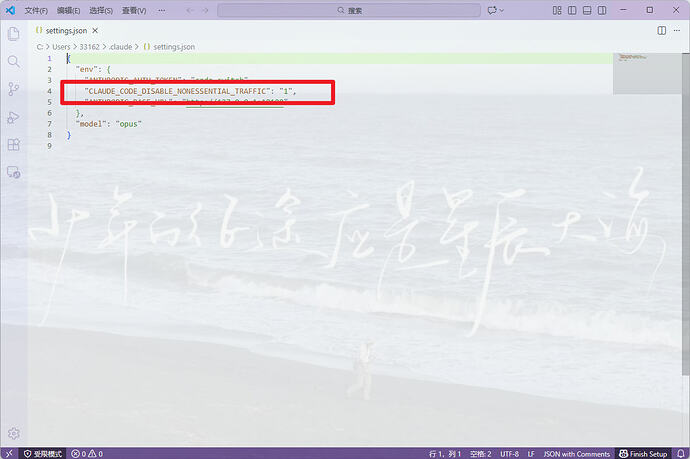Click the 受限模式 status bar button
This screenshot has height=459, width=690.
click(x=43, y=454)
